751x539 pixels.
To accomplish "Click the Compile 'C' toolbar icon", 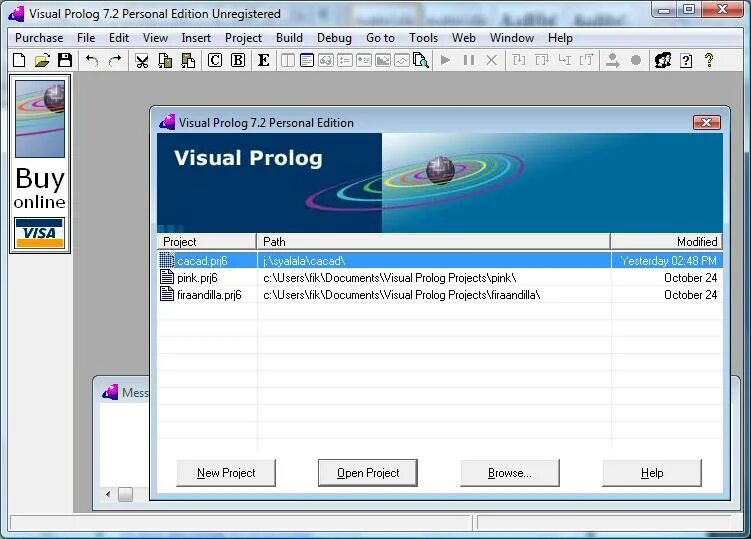I will pos(215,60).
